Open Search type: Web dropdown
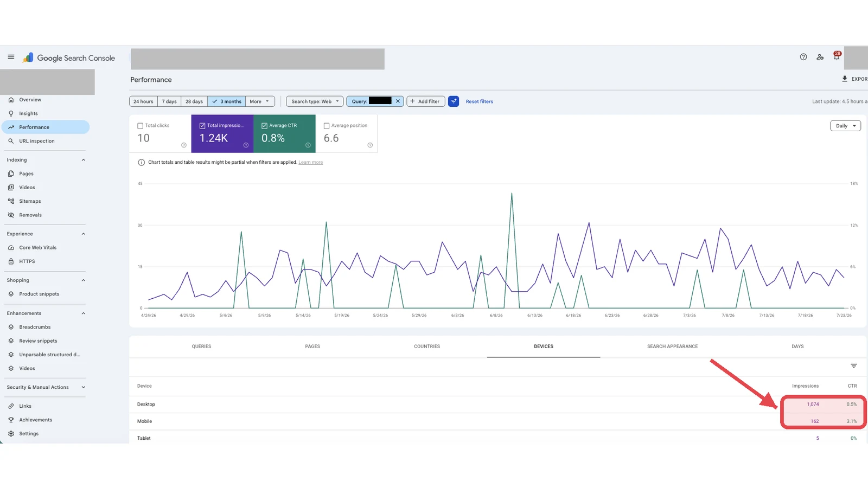Screen dimensions: 868x488 315,101
